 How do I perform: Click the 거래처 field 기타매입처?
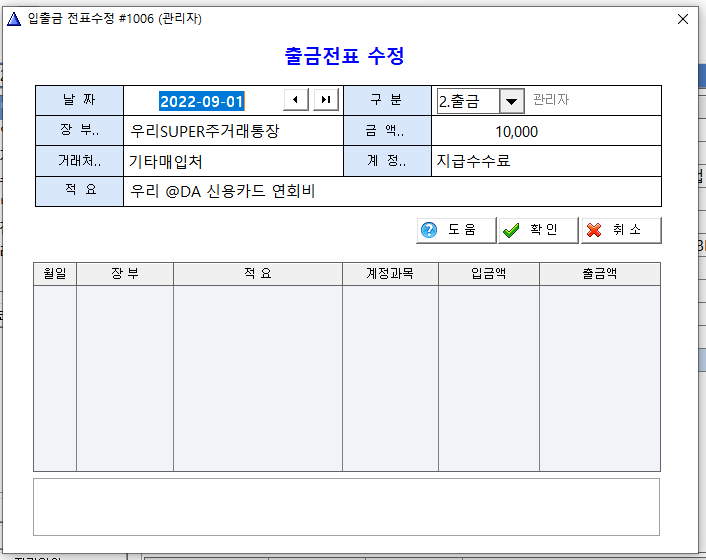tap(233, 161)
